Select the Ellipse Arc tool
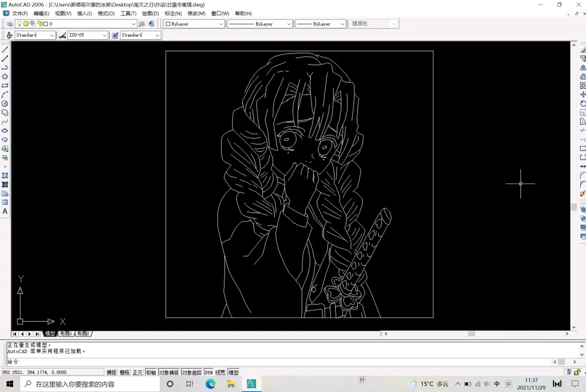 5,140
